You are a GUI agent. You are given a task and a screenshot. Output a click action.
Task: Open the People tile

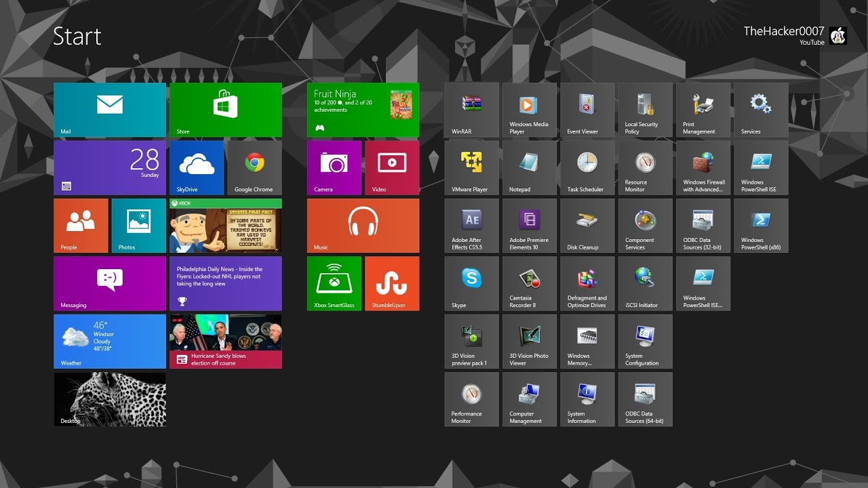pyautogui.click(x=81, y=226)
